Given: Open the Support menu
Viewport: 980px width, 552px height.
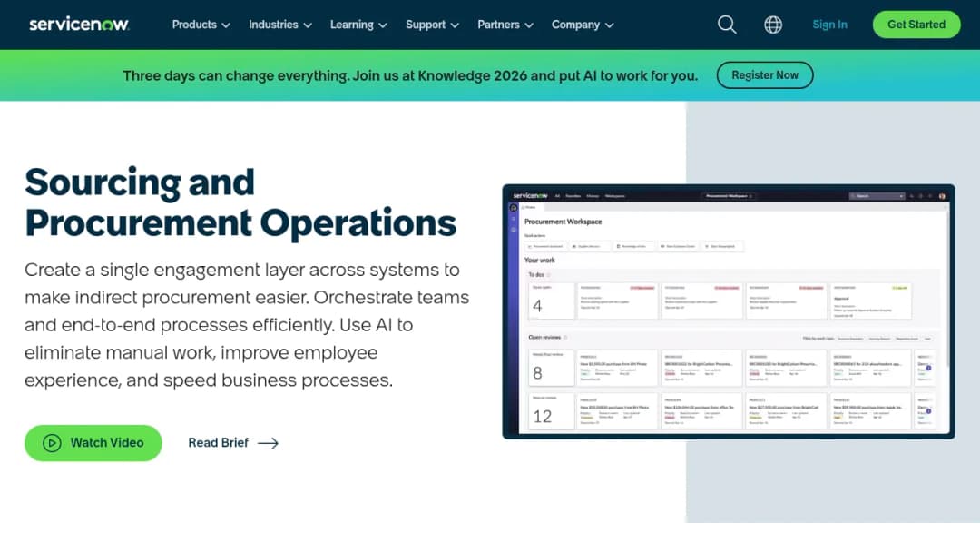Looking at the screenshot, I should click(x=432, y=25).
